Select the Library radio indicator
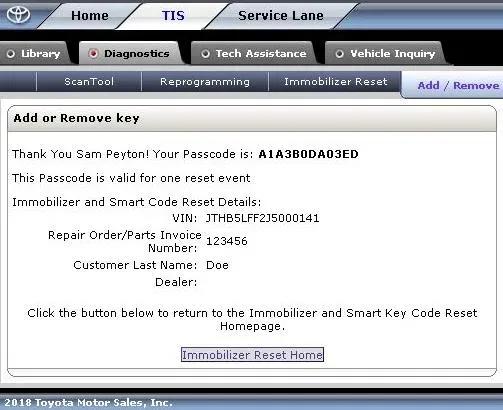The width and height of the screenshot is (503, 410). pos(11,54)
